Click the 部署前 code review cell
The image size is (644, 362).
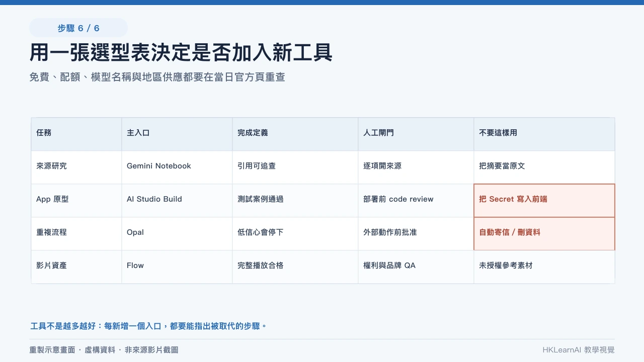click(x=416, y=201)
